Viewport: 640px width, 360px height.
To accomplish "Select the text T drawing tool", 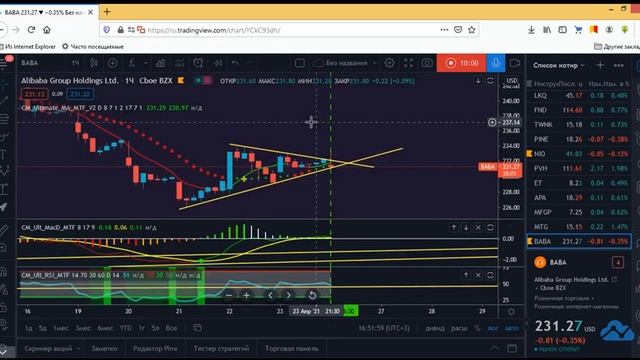I will pyautogui.click(x=4, y=154).
